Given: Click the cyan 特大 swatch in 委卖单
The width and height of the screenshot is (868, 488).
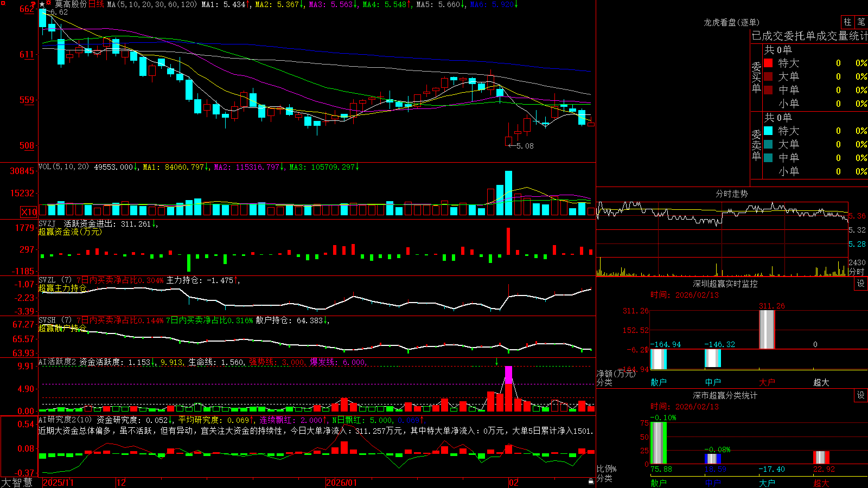Looking at the screenshot, I should [768, 131].
